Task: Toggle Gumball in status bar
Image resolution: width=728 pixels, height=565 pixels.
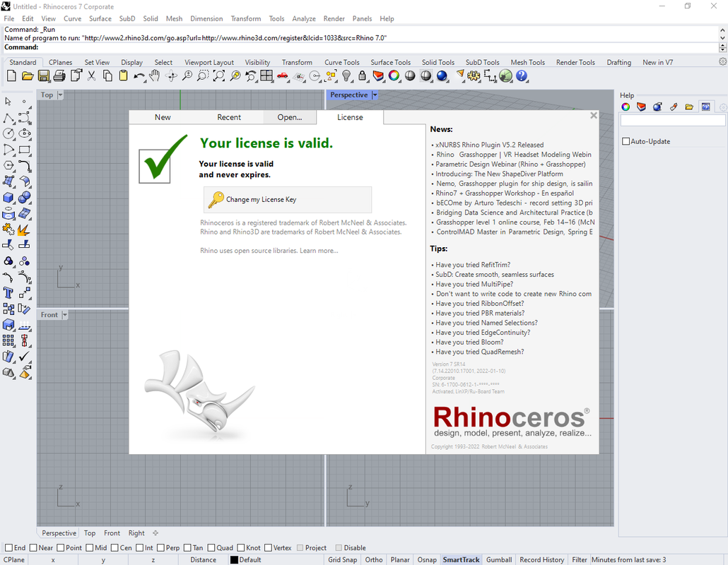Action: coord(499,560)
